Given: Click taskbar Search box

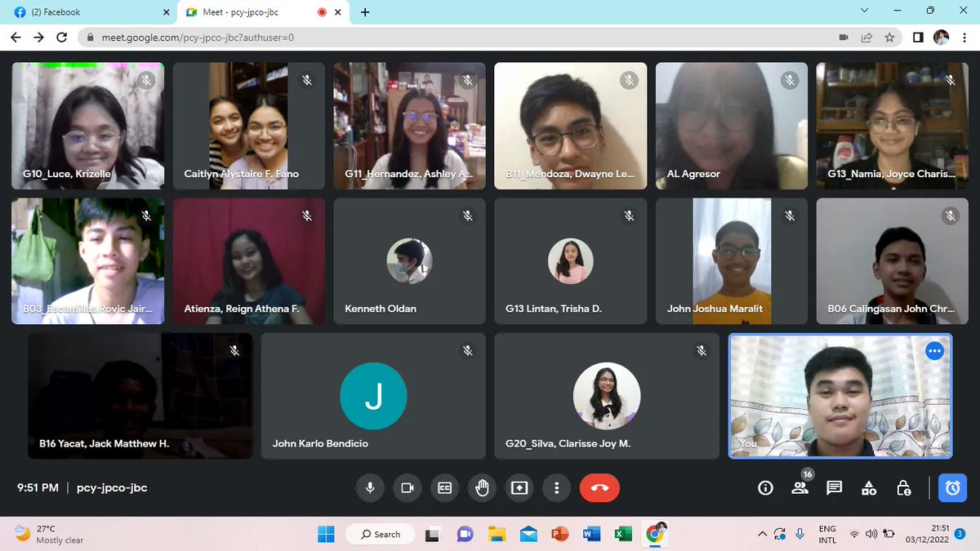Looking at the screenshot, I should coord(382,534).
